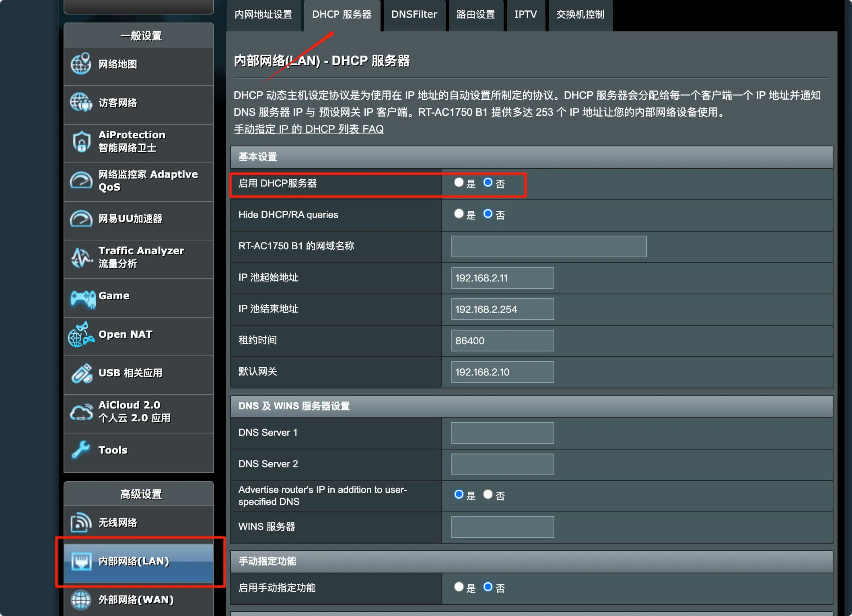
Task: Click the 基本设置 section header
Action: 531,157
